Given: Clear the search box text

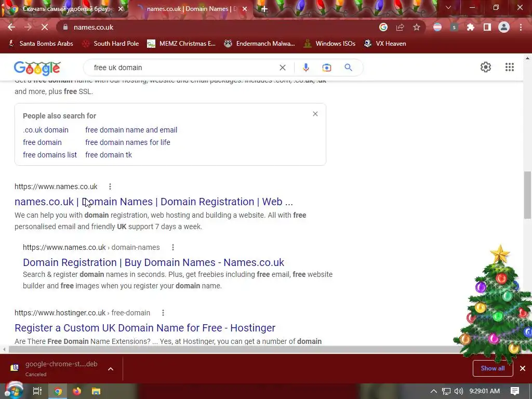Looking at the screenshot, I should click(x=282, y=68).
